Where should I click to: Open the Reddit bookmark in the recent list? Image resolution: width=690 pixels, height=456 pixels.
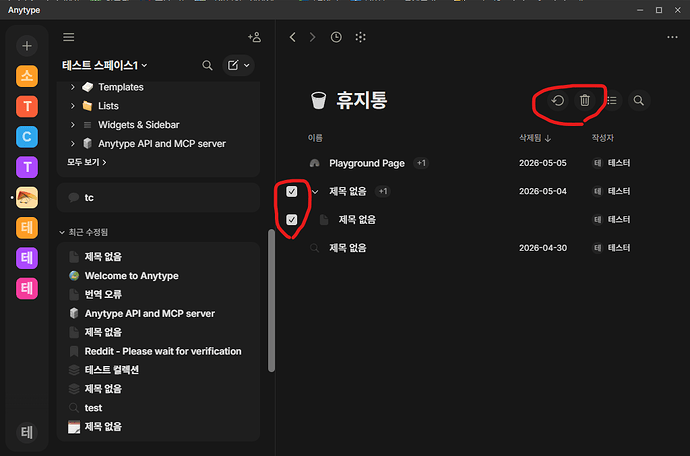[x=163, y=351]
